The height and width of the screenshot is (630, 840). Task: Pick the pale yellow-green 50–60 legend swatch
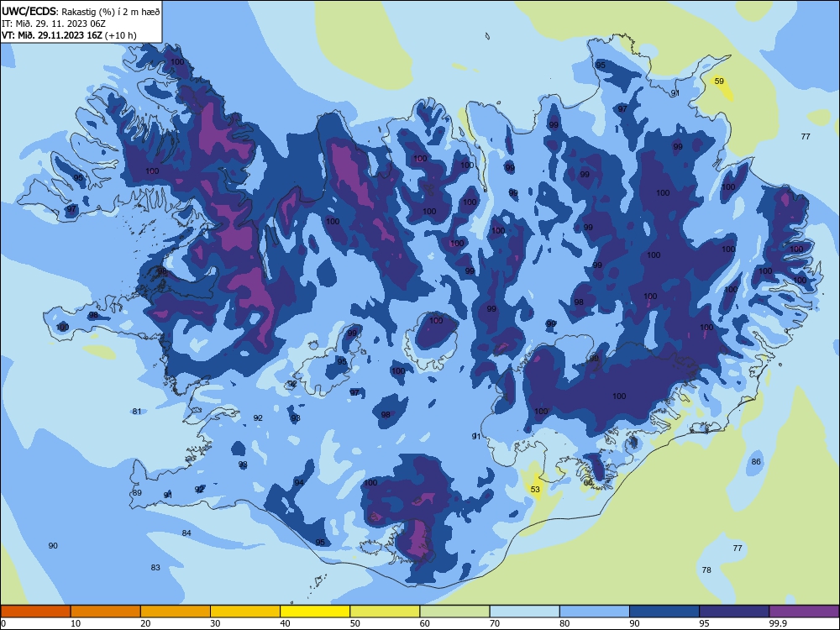386,612
